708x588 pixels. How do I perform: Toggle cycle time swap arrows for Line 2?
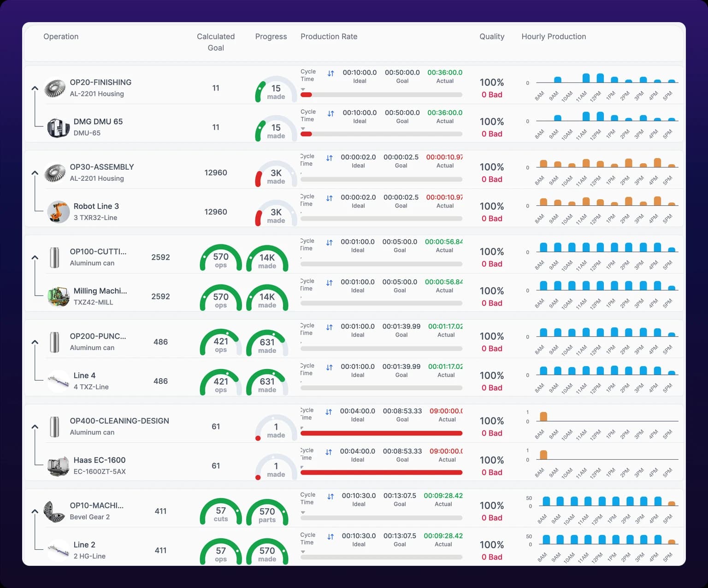pos(330,537)
